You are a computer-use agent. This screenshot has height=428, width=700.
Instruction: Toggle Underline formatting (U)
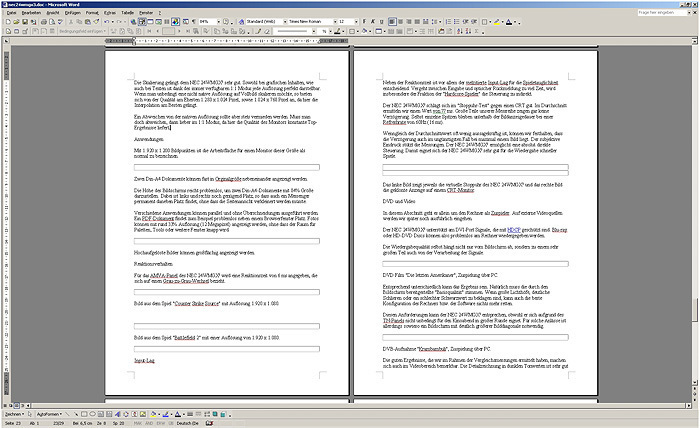click(x=381, y=21)
